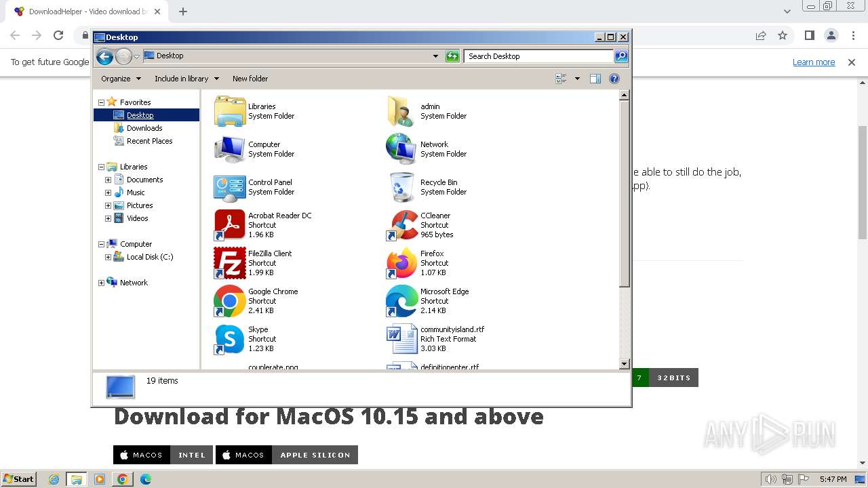Click the Windows Start button
The image size is (868, 488).
(x=19, y=479)
